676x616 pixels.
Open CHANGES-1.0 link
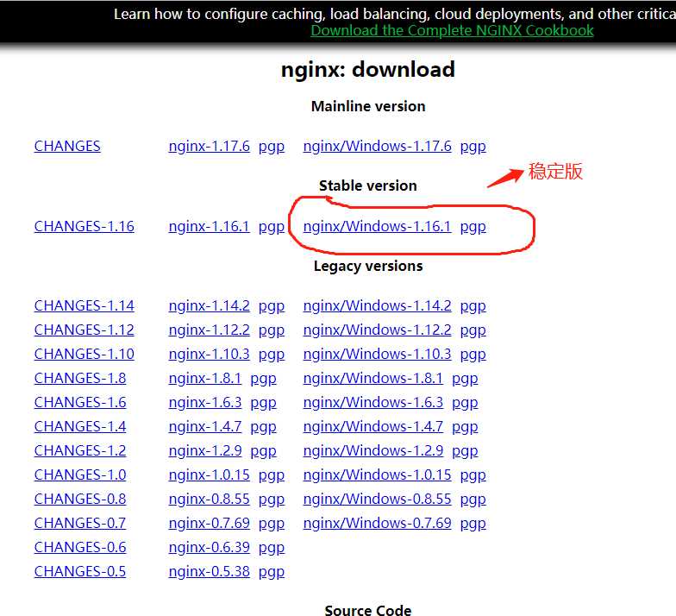coord(80,475)
